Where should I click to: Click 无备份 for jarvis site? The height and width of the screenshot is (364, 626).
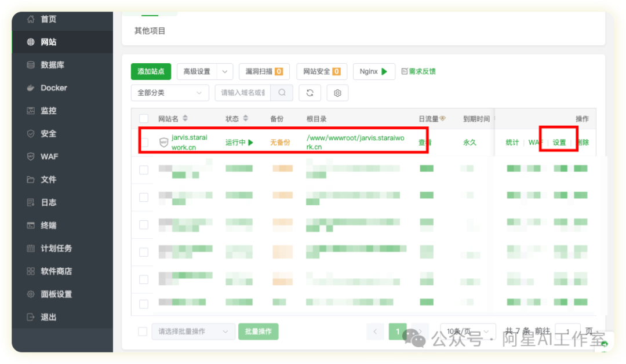point(280,142)
